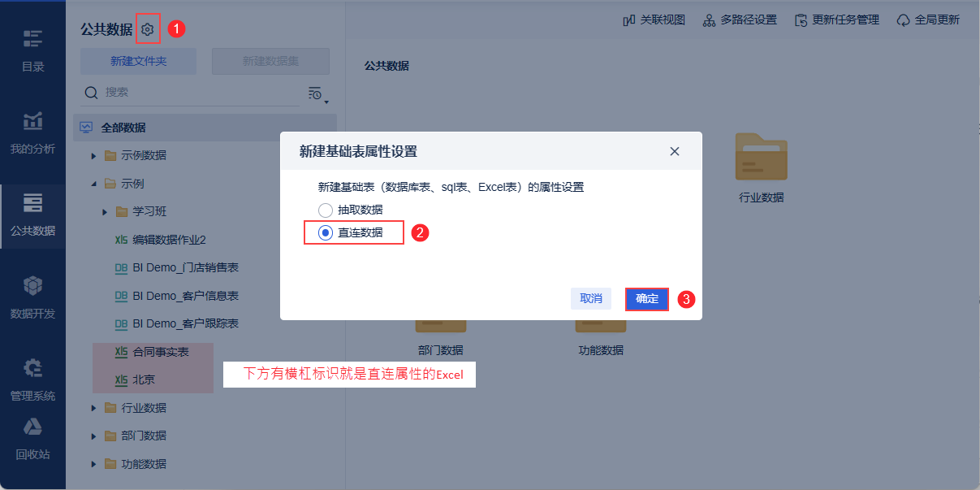Viewport: 980px width, 490px height.
Task: Open 关联视图 from top toolbar
Action: (654, 20)
